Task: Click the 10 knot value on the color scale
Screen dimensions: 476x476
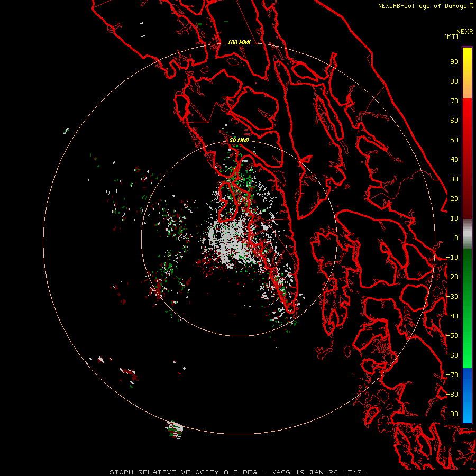Action: click(454, 218)
